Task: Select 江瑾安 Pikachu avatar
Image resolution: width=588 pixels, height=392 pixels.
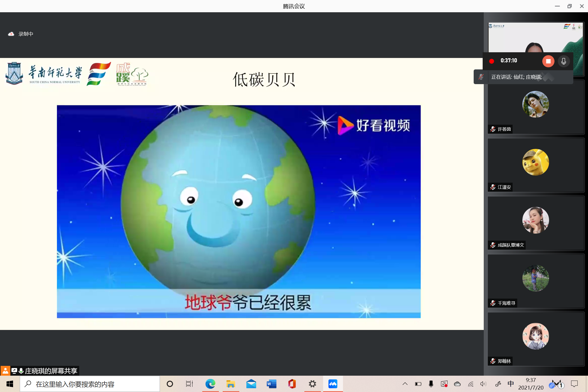Action: coord(535,162)
